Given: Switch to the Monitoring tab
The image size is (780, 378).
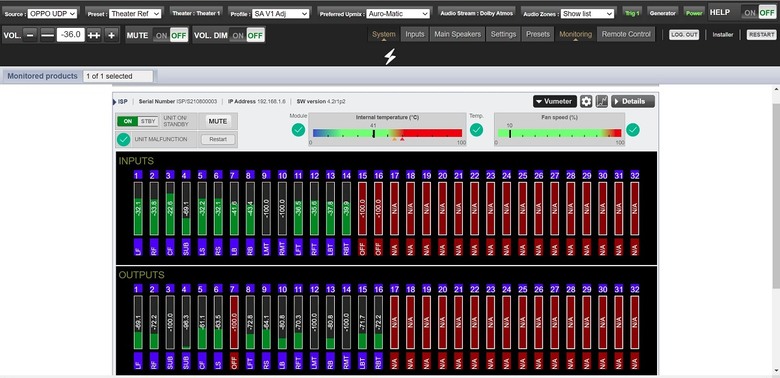Looking at the screenshot, I should pyautogui.click(x=576, y=34).
